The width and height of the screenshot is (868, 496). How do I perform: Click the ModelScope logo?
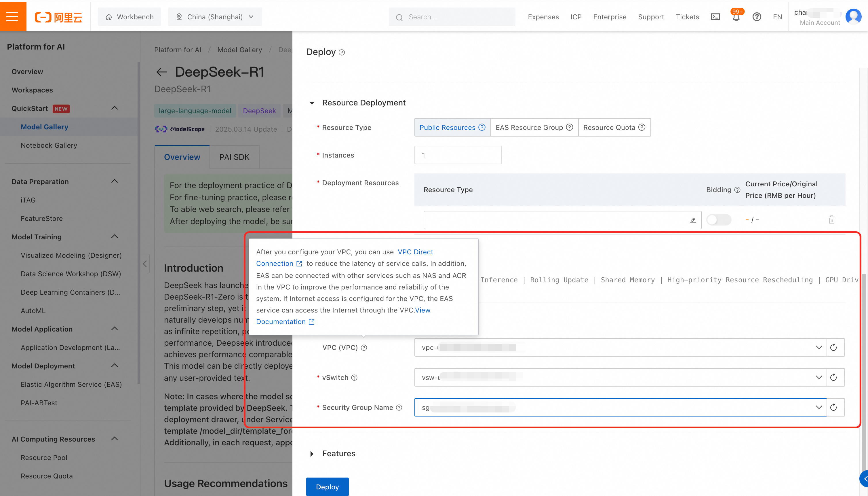pyautogui.click(x=180, y=129)
